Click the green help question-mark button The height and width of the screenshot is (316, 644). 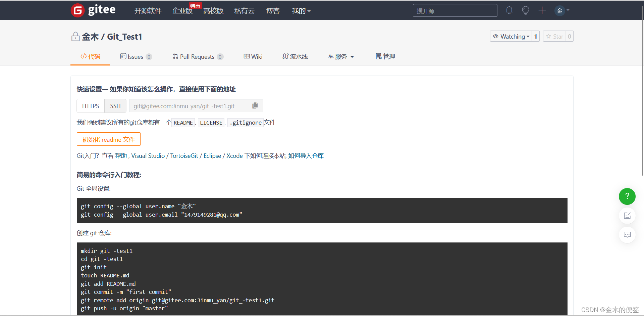pos(627,196)
